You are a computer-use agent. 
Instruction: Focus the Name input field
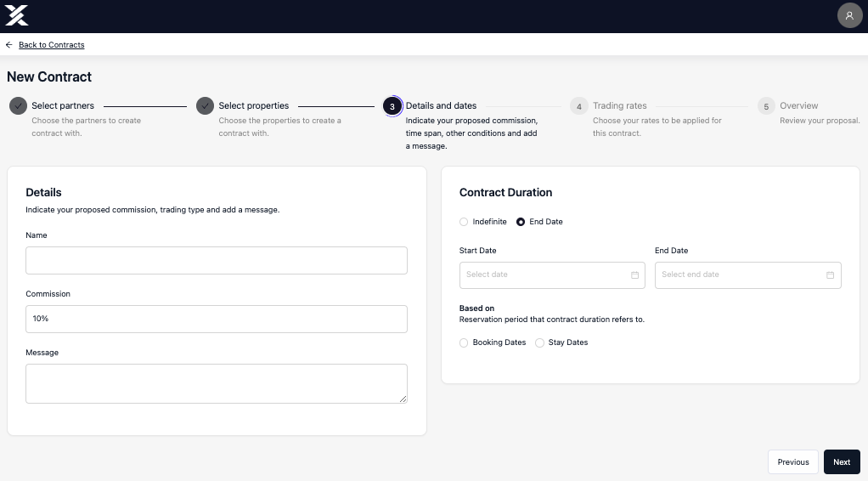(x=217, y=260)
